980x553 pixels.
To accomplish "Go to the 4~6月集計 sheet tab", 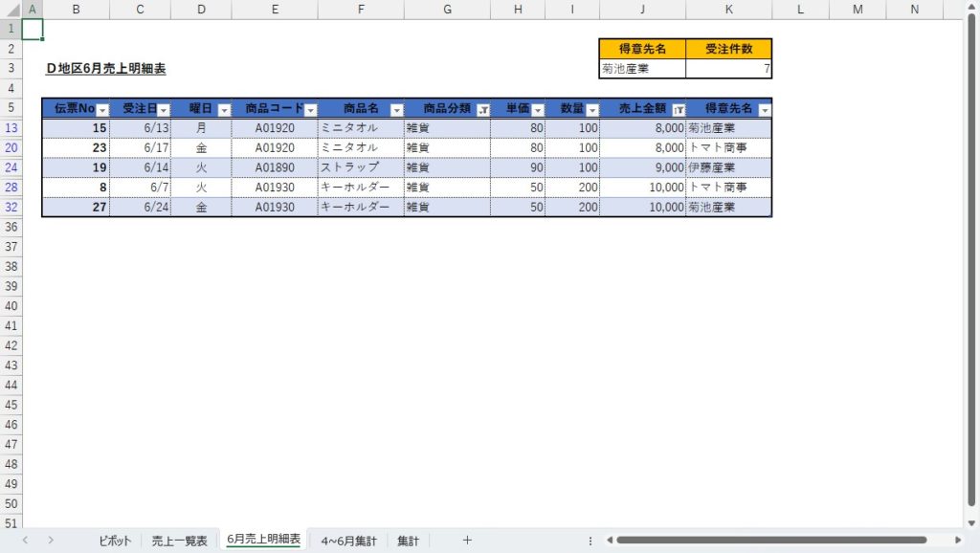I will 348,541.
